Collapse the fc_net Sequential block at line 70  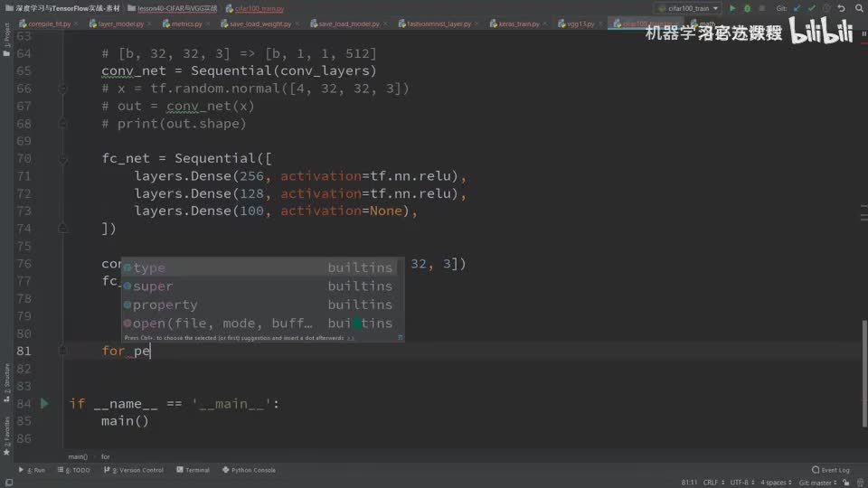point(63,159)
